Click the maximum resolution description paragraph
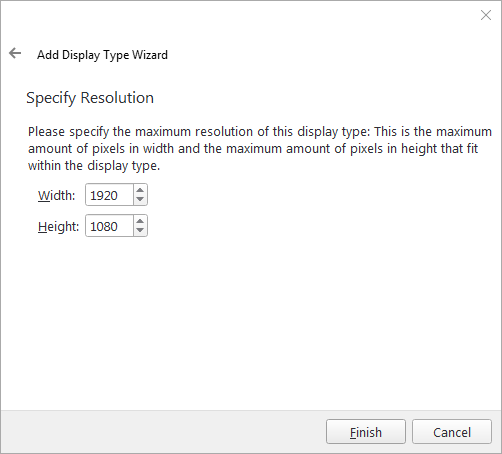502x454 pixels. 260,148
